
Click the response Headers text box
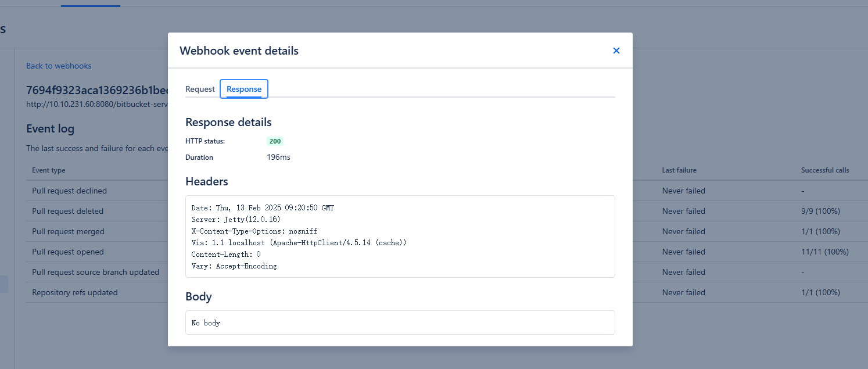400,237
